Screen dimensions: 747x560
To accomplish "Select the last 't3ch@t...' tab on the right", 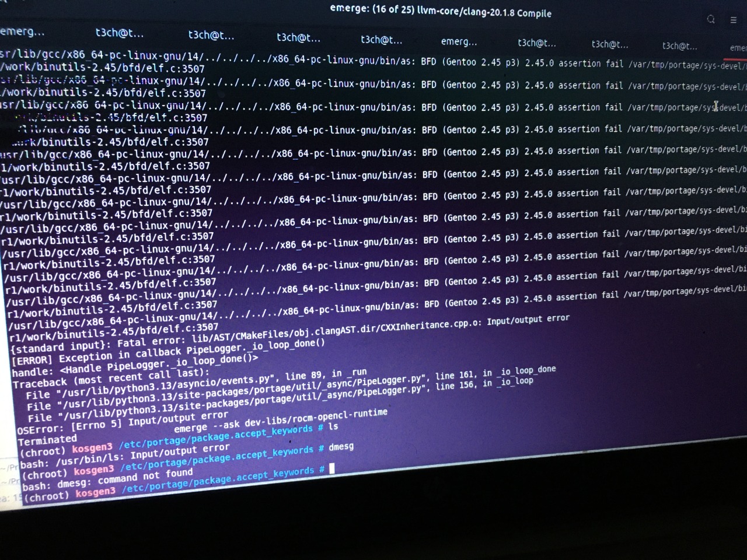I will tap(679, 46).
